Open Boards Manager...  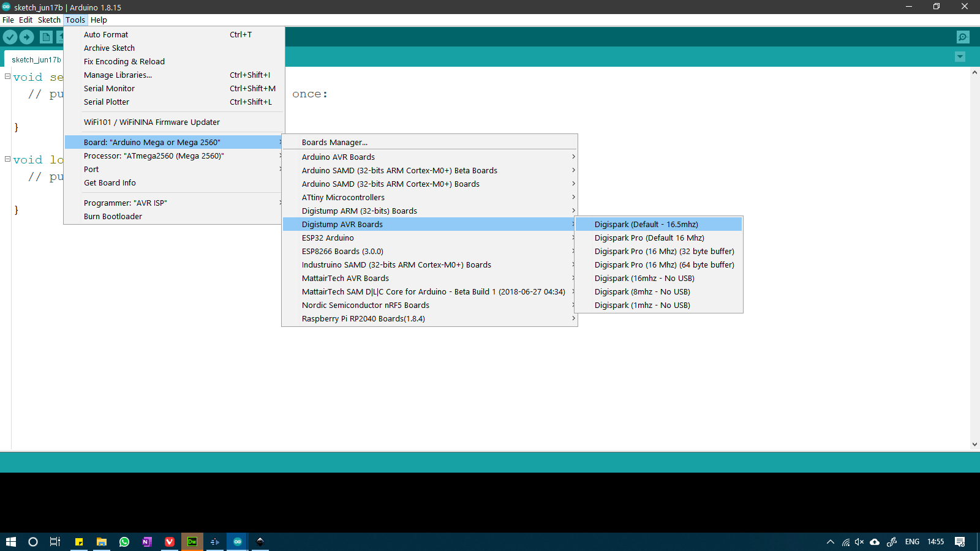click(429, 143)
